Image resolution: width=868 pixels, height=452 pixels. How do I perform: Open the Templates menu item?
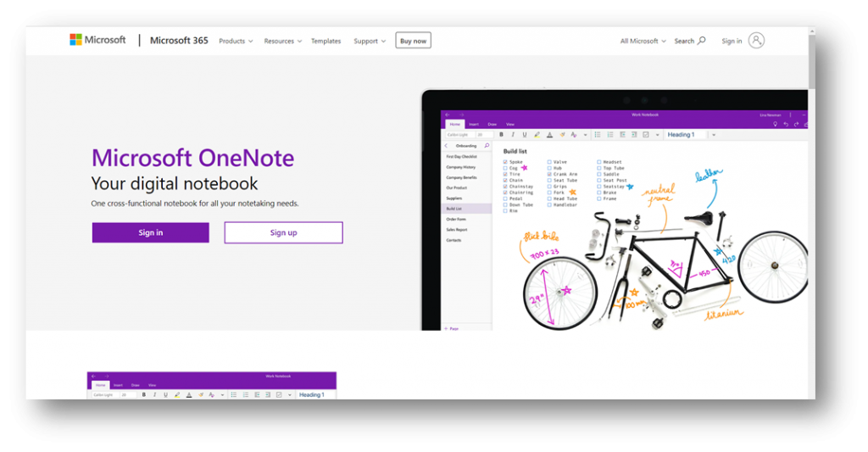tap(325, 41)
